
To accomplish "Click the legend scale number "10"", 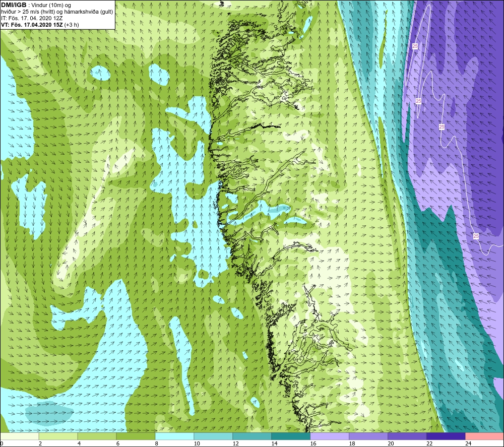I will pos(197,443).
